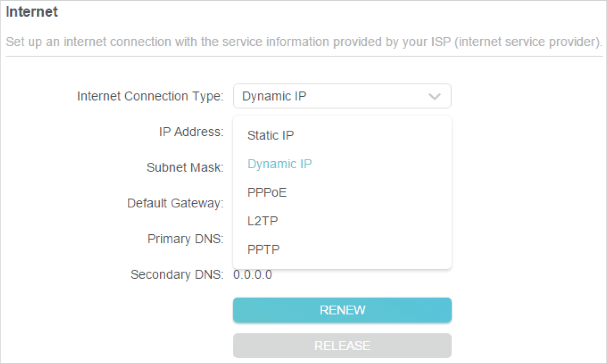607x364 pixels.
Task: Select the PPPoE connection type
Action: pos(267,192)
